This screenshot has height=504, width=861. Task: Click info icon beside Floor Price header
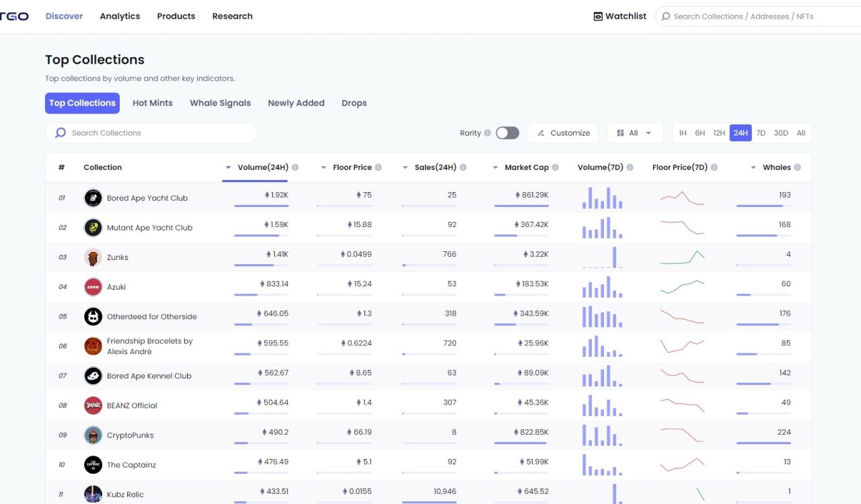tap(378, 167)
